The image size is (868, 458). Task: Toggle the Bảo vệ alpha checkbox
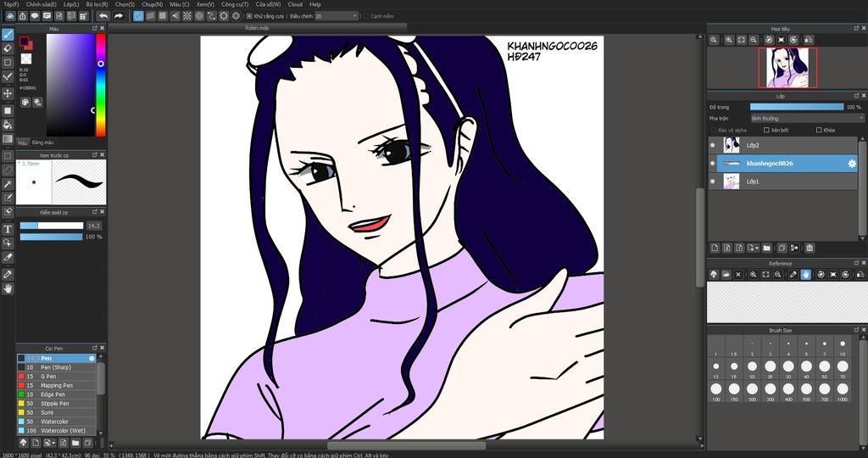pyautogui.click(x=713, y=130)
